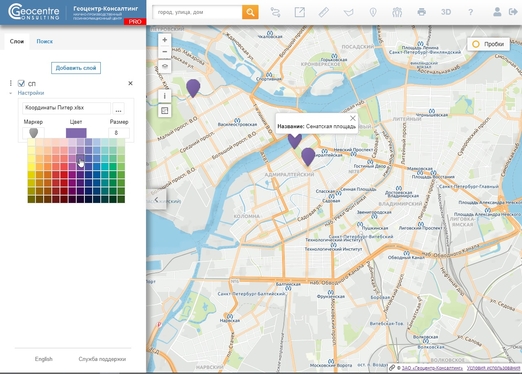Select the polygon area tool icon
The image size is (522, 374).
(x=348, y=12)
